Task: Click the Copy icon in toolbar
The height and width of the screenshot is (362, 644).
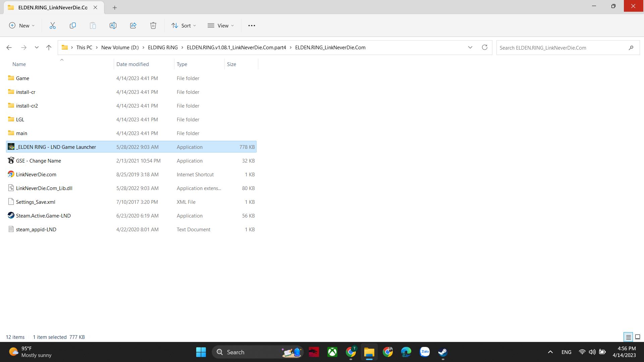Action: (x=73, y=25)
